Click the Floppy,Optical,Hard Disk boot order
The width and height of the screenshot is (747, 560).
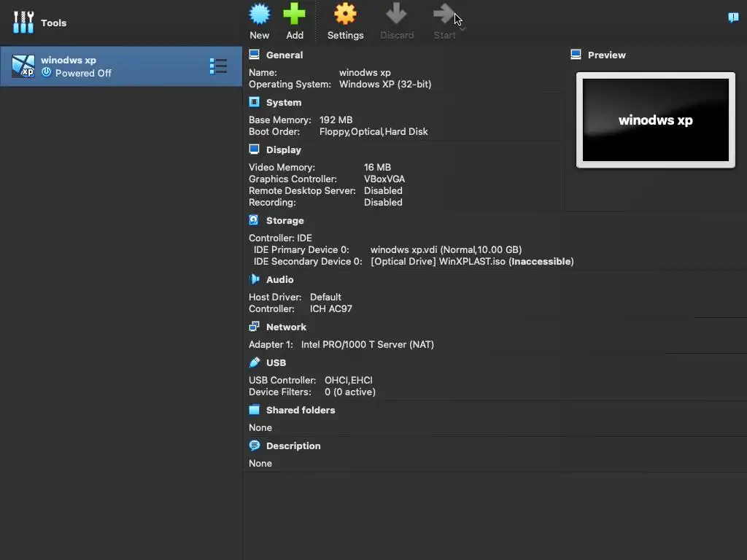coord(373,131)
